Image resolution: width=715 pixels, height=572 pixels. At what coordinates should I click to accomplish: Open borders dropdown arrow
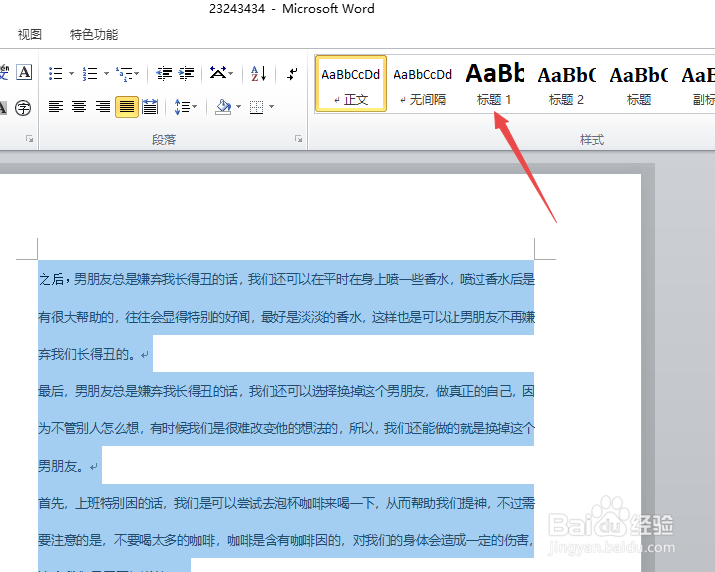pyautogui.click(x=271, y=107)
